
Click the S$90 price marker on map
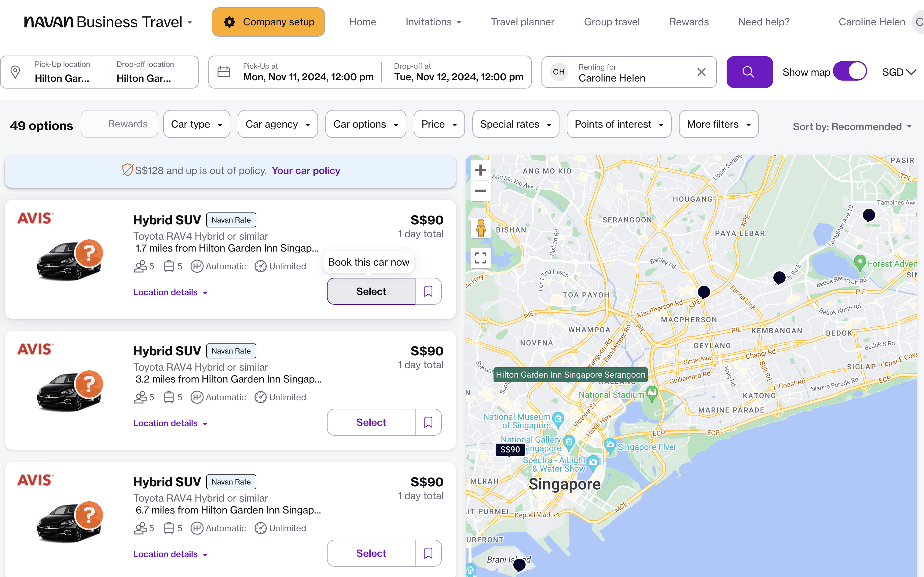(x=510, y=449)
